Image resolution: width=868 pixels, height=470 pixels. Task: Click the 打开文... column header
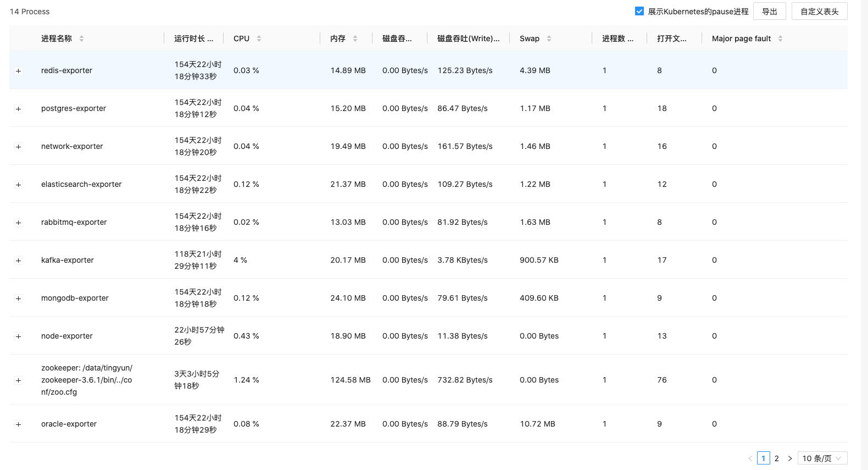(671, 38)
